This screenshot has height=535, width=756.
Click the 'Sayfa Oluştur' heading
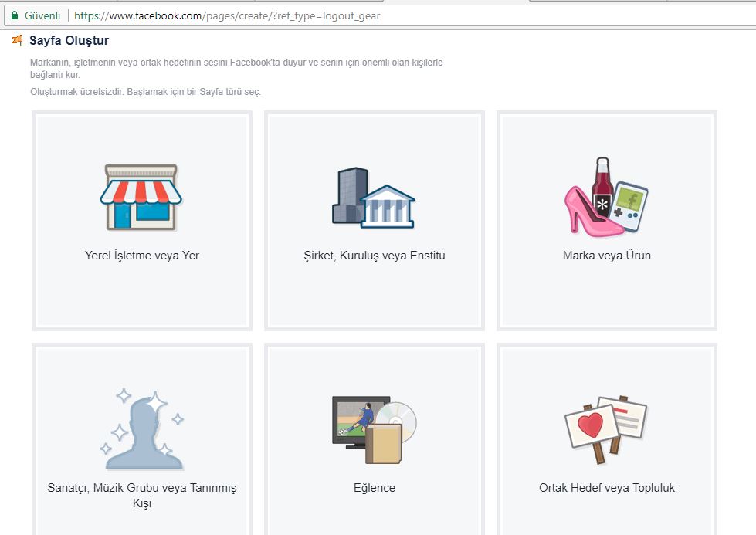click(69, 40)
